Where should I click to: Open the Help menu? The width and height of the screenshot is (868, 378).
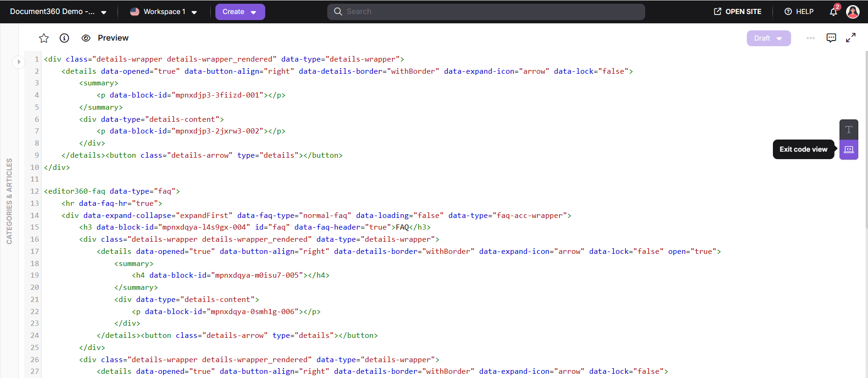tap(799, 12)
